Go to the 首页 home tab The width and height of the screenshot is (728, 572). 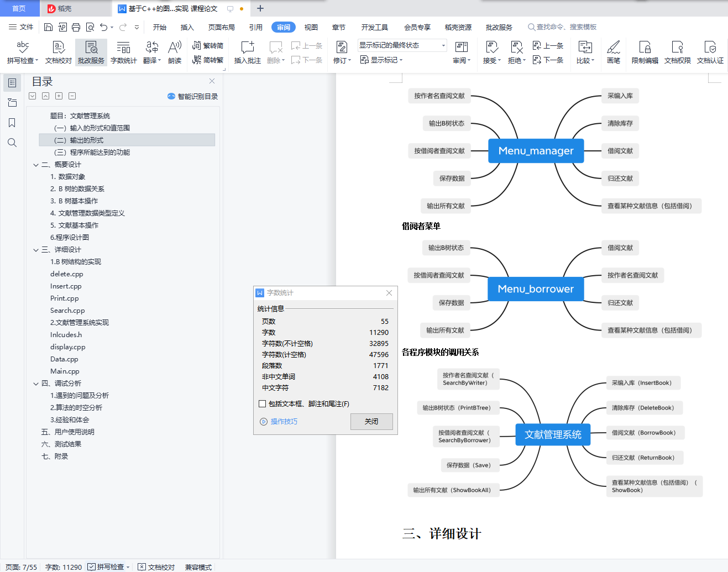point(19,8)
